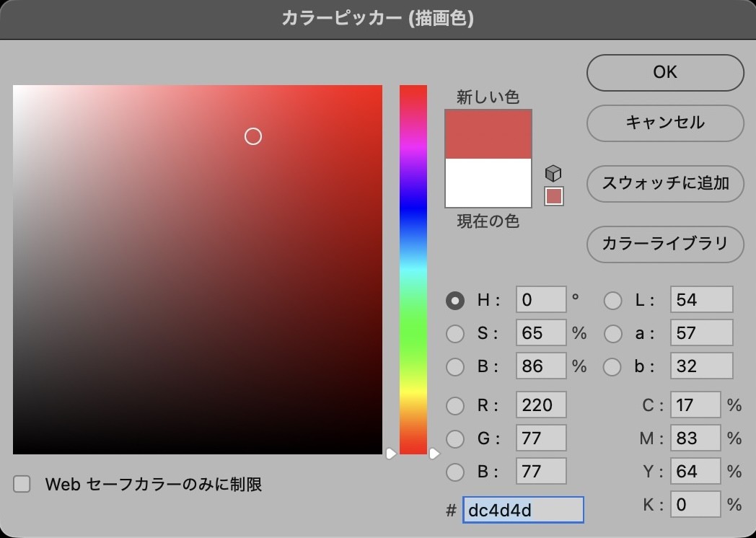Click the out-of-gamut cube warning icon
The height and width of the screenshot is (538, 756).
click(553, 173)
